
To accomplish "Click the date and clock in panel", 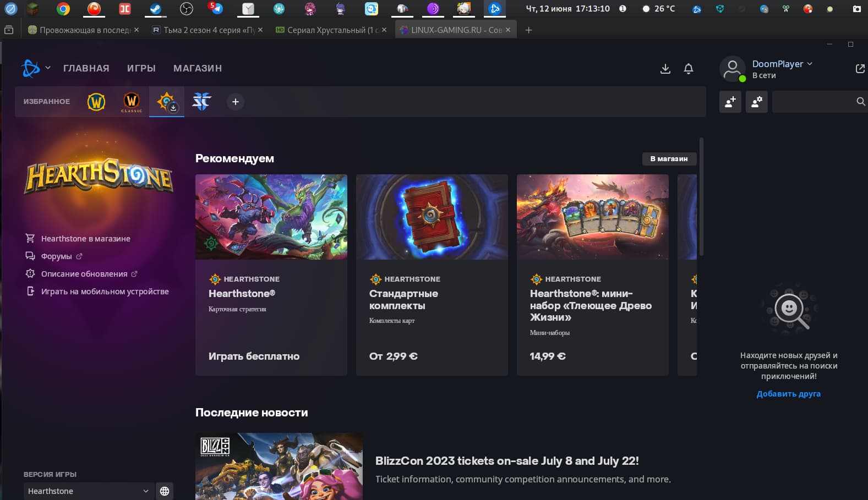I will pos(567,9).
